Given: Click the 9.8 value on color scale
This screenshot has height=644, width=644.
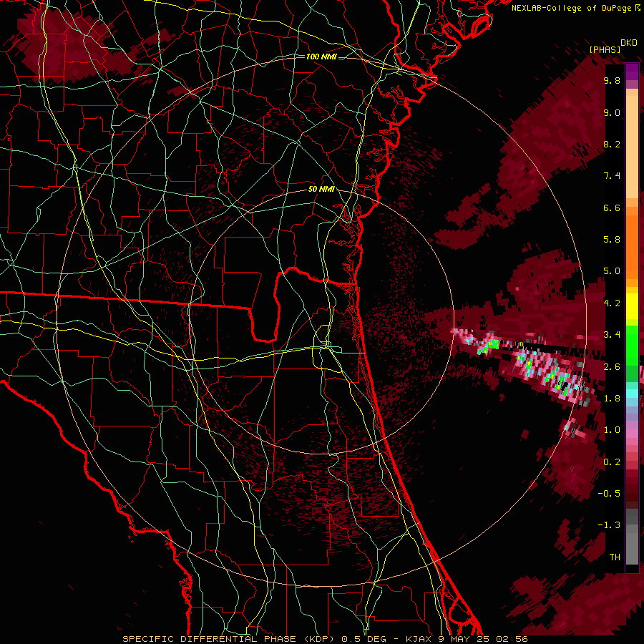Looking at the screenshot, I should click(612, 80).
